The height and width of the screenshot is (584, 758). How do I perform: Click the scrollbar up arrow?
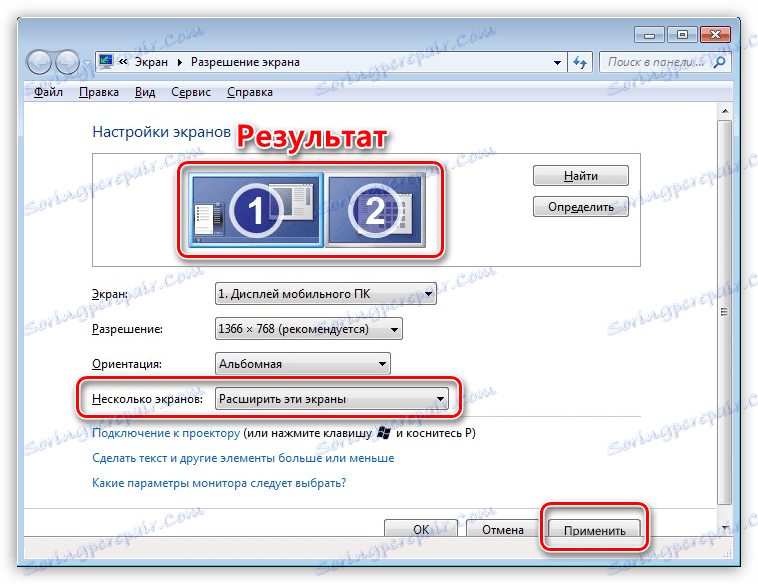[725, 111]
